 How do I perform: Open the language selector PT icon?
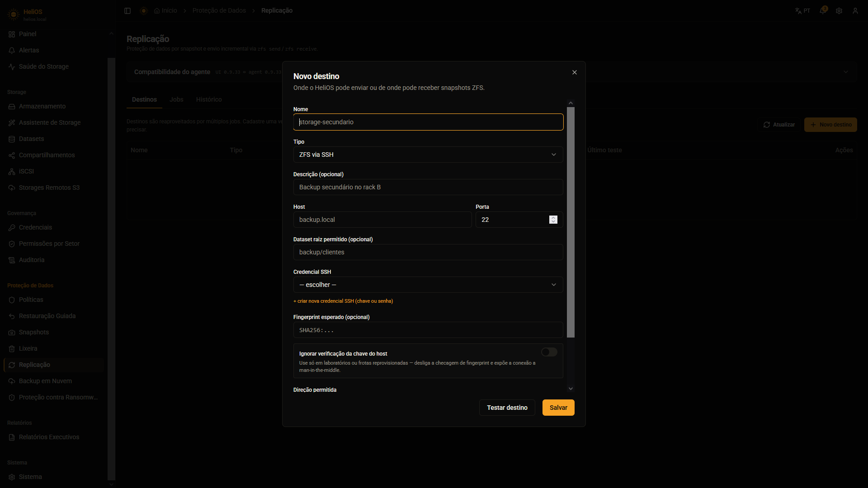(803, 11)
